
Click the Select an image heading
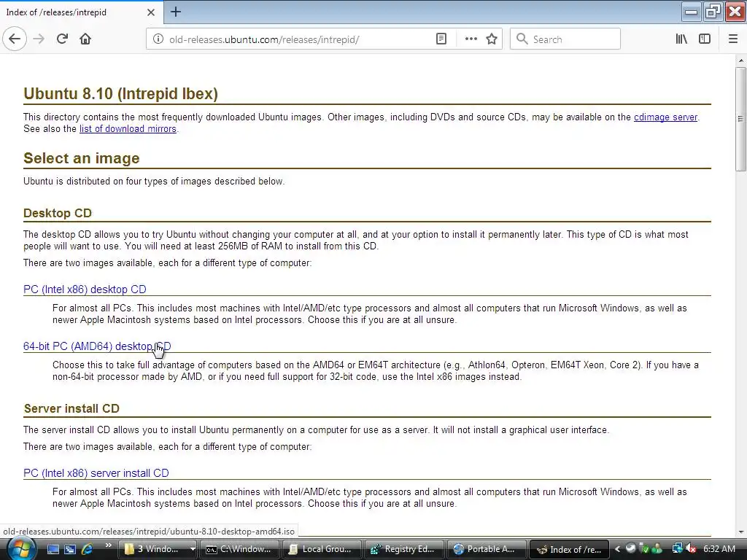coord(82,158)
